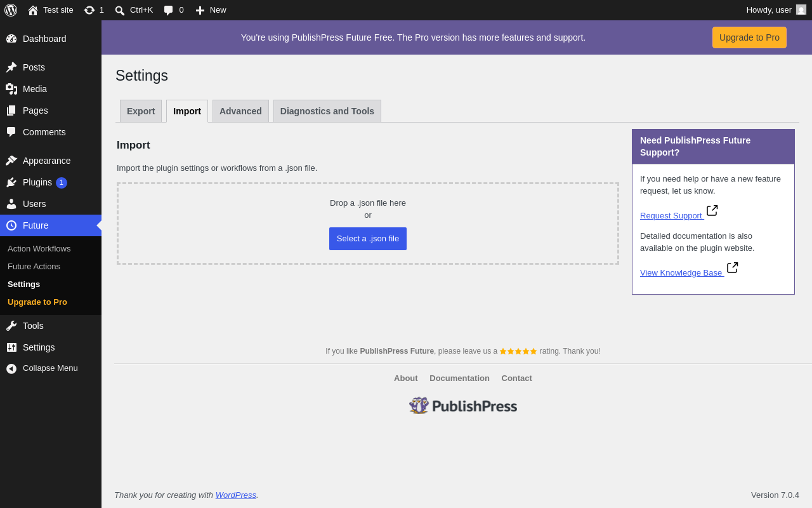This screenshot has width=812, height=508.
Task: Click the New plus icon
Action: 200,10
